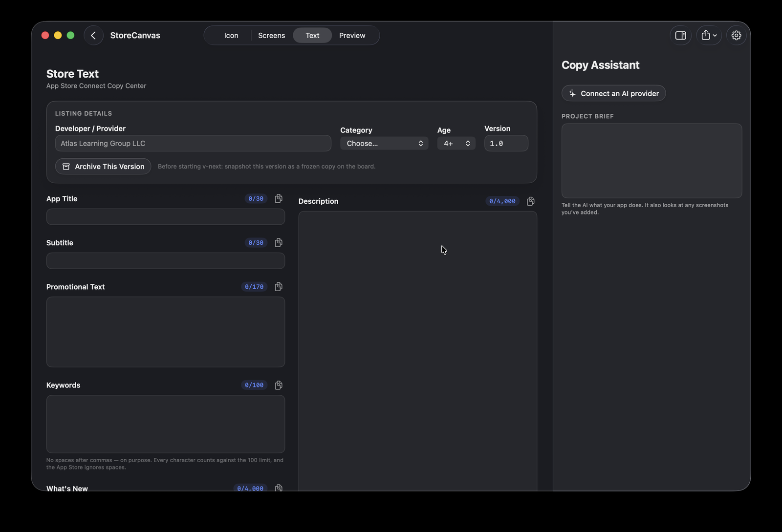Focus the Subtitle input
Image resolution: width=782 pixels, height=532 pixels.
pos(166,260)
